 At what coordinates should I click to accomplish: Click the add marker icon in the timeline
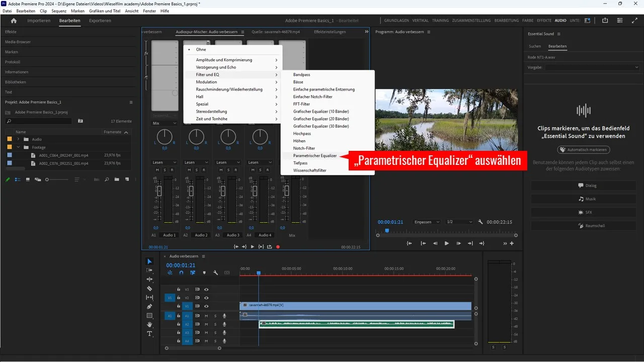[x=204, y=273]
